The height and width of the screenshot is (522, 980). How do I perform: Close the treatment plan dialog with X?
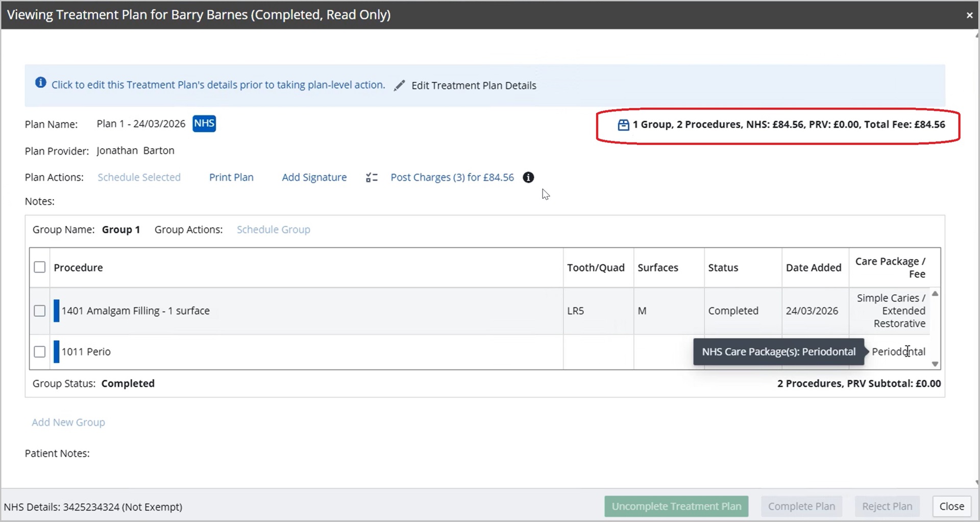click(969, 15)
